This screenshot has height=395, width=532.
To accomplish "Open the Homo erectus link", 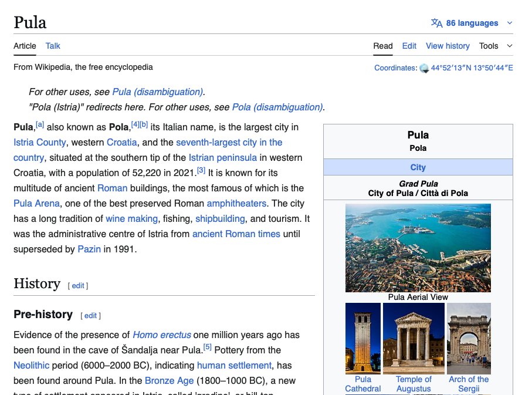I will coord(161,335).
